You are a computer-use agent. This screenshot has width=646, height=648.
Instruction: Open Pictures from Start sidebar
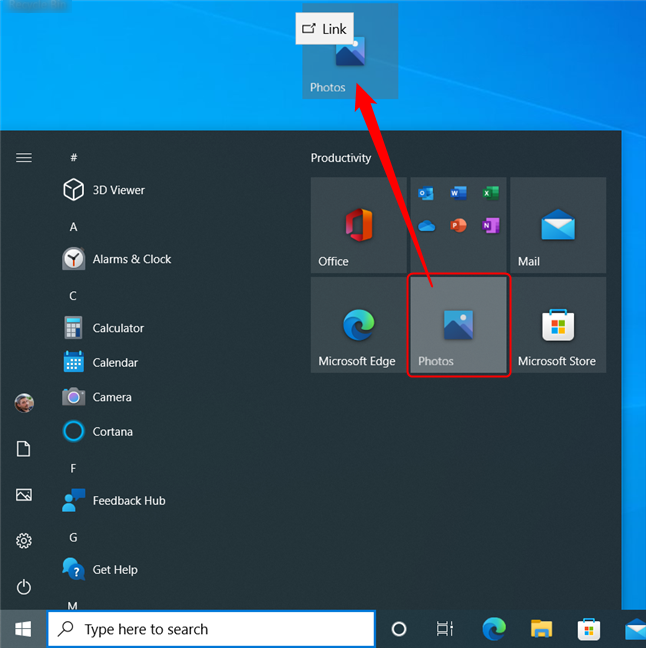tap(24, 495)
